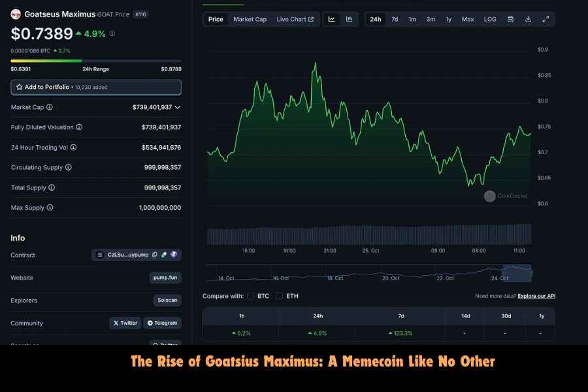Click the CzLSu...uypump contract address

pyautogui.click(x=128, y=255)
